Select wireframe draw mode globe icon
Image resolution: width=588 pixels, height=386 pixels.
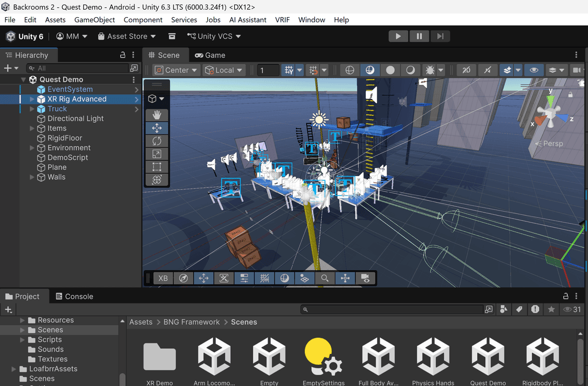350,70
